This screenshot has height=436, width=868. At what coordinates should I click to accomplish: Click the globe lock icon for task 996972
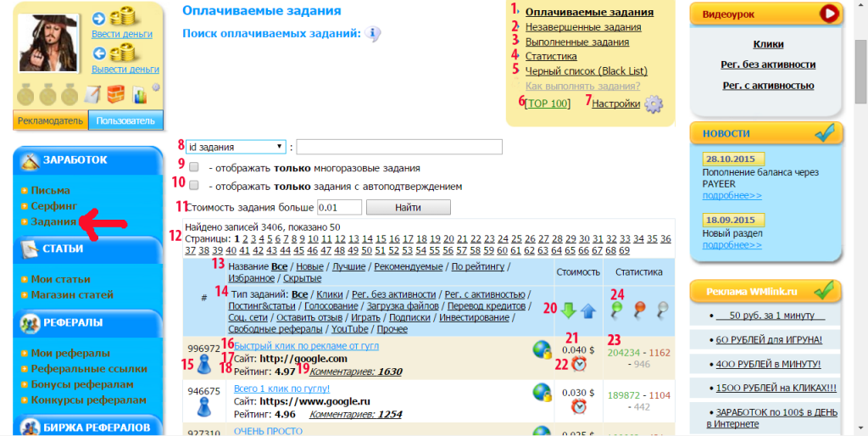tap(542, 349)
